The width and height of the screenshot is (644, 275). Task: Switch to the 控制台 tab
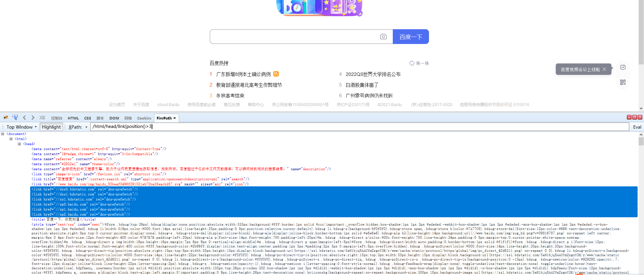point(57,118)
